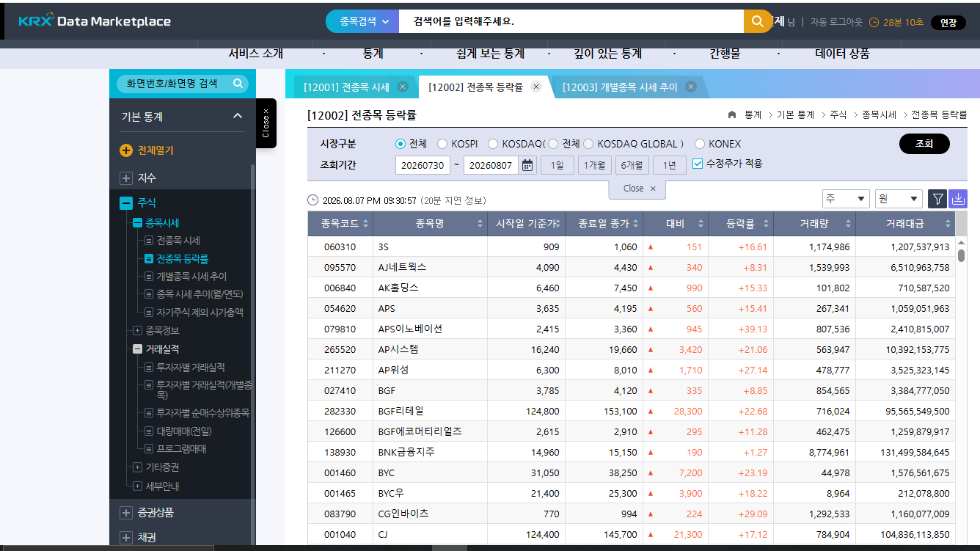Screen dimensions: 980x551
Task: Collapse the 기본 통계 section chevron
Action: [237, 116]
